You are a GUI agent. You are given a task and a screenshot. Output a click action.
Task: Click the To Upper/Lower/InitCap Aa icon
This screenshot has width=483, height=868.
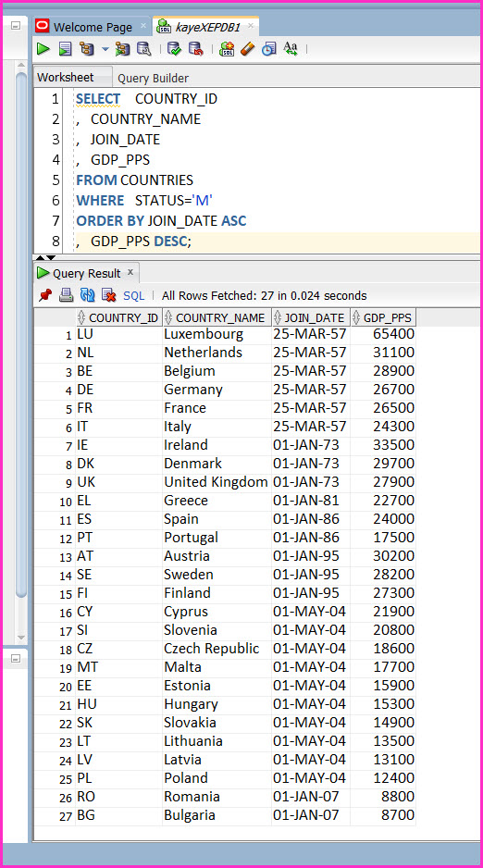point(291,49)
